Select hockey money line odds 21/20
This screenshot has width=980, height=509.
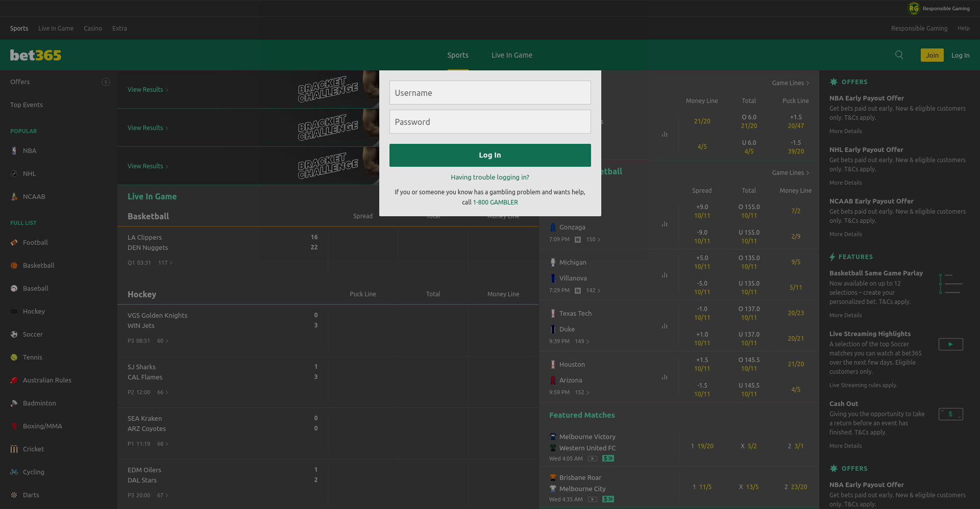point(702,121)
